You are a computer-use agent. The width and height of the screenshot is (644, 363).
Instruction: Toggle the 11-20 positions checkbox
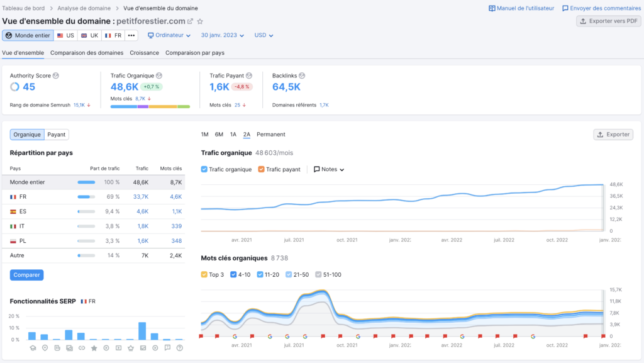(x=260, y=274)
